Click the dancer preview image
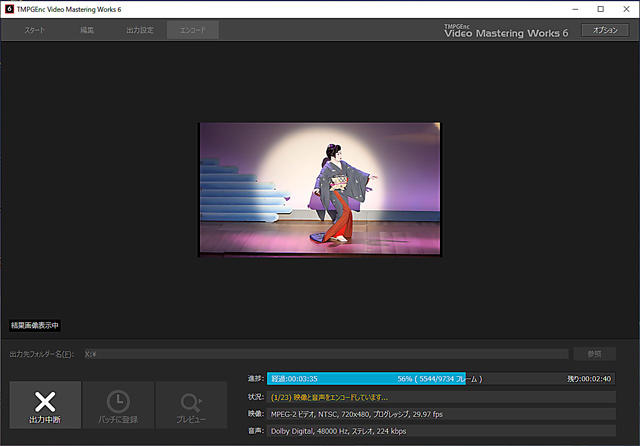Image resolution: width=640 pixels, height=446 pixels. (x=319, y=189)
